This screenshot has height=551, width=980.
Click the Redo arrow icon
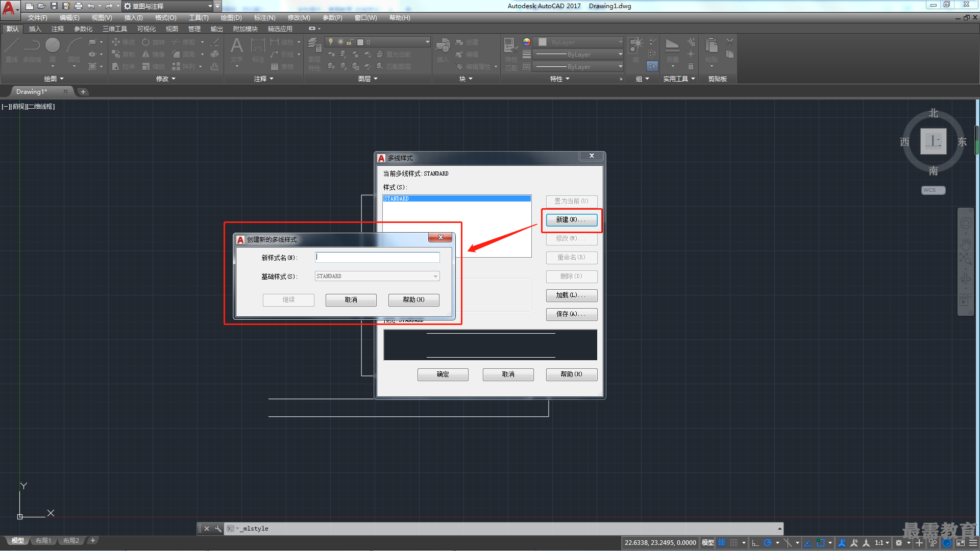(109, 6)
